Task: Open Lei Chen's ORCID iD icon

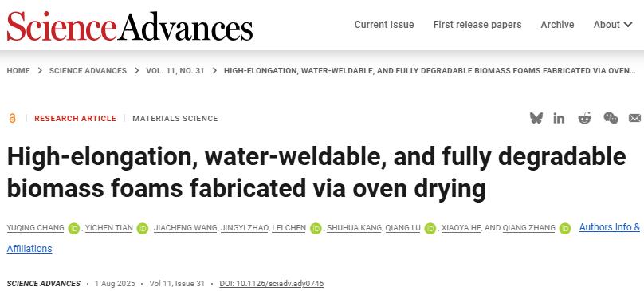Action: (316, 228)
